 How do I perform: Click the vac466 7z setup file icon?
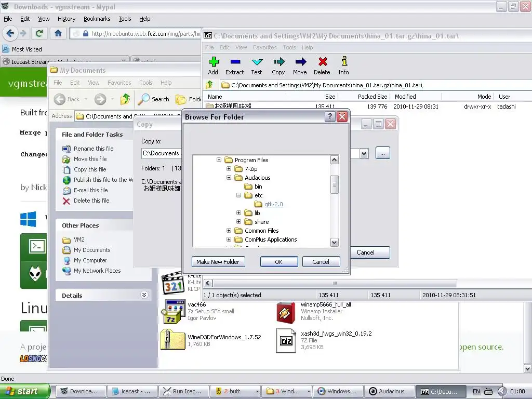click(173, 312)
